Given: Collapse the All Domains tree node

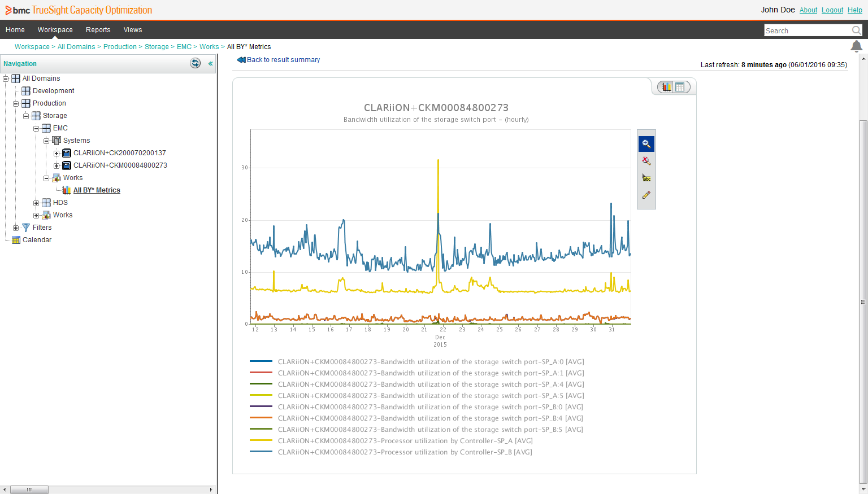Looking at the screenshot, I should (6, 78).
